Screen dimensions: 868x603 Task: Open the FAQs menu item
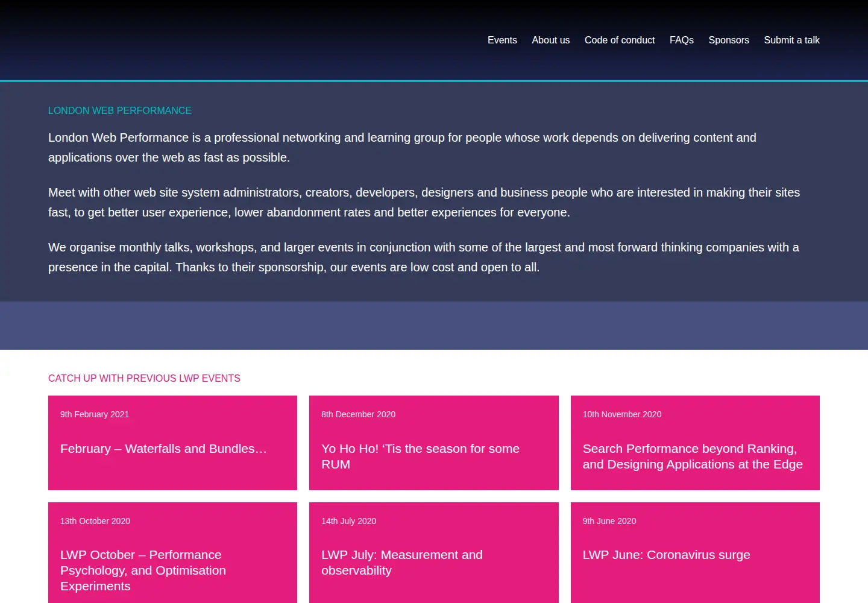[x=682, y=40]
